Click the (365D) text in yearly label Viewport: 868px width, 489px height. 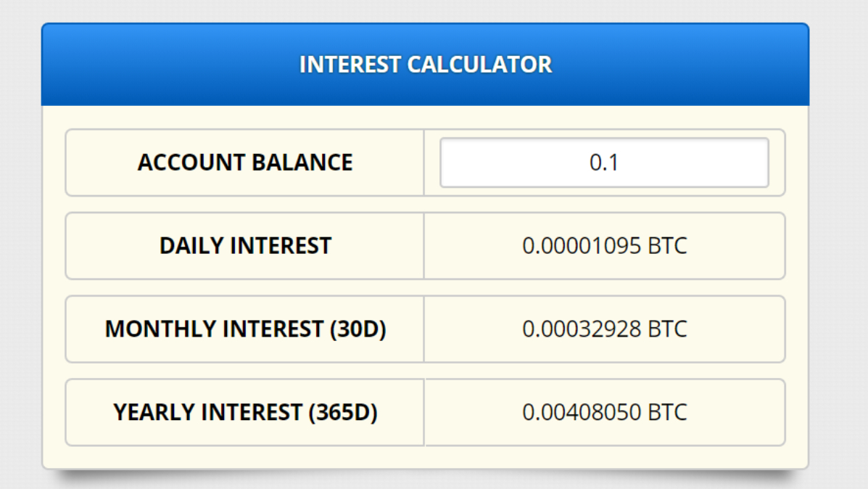[343, 412]
